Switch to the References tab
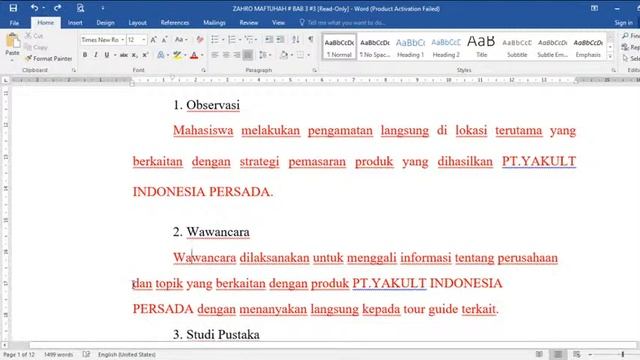Image resolution: width=640 pixels, height=360 pixels. (175, 23)
